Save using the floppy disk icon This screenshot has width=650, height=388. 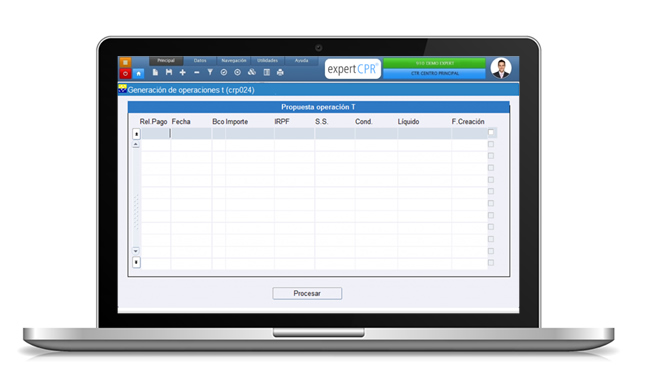point(169,72)
